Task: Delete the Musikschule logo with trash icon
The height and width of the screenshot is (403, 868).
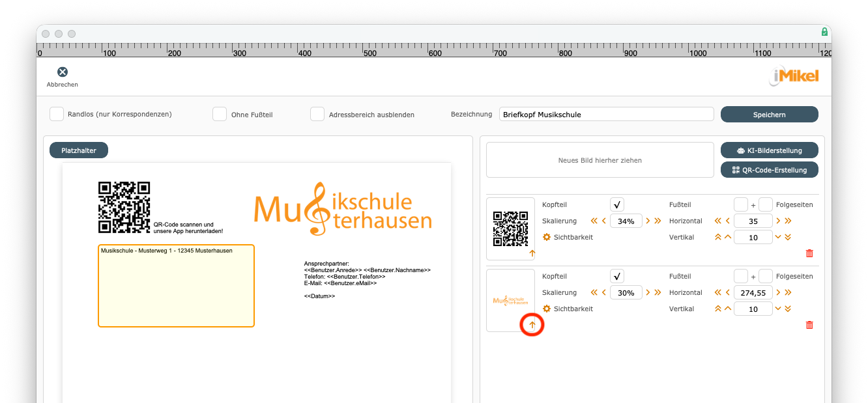Action: pyautogui.click(x=809, y=325)
